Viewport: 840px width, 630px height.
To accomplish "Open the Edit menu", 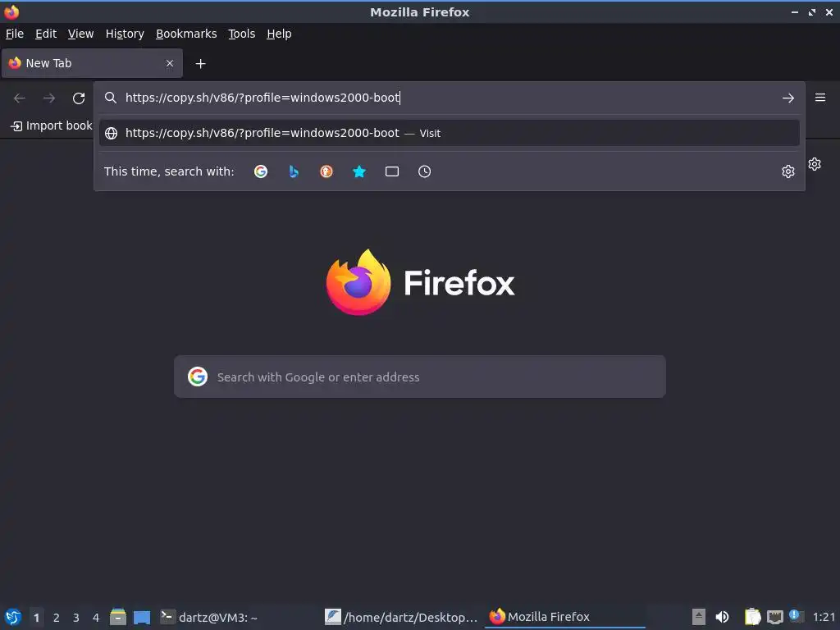I will click(46, 34).
